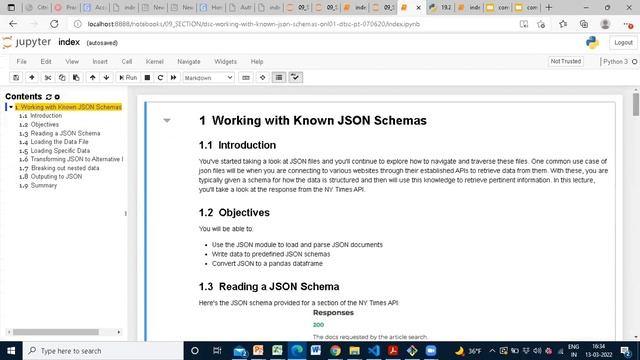Go to 1.3 Reading a JSON Schema

coord(65,133)
